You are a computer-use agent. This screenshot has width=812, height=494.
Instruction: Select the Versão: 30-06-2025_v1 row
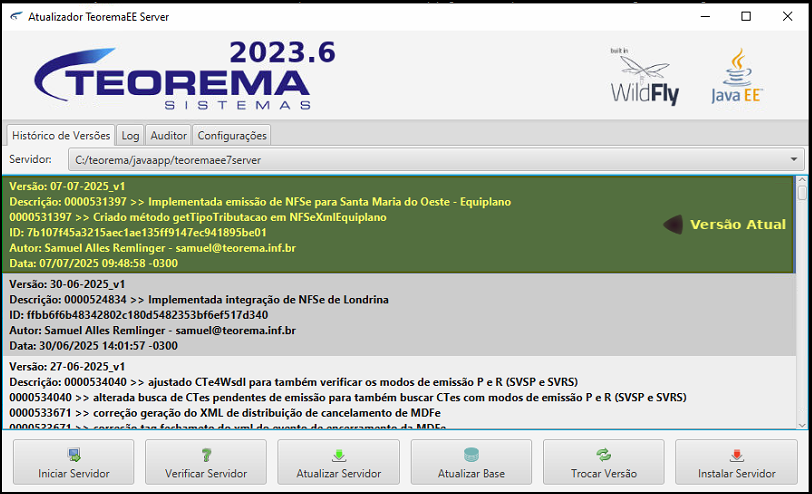[x=398, y=315]
